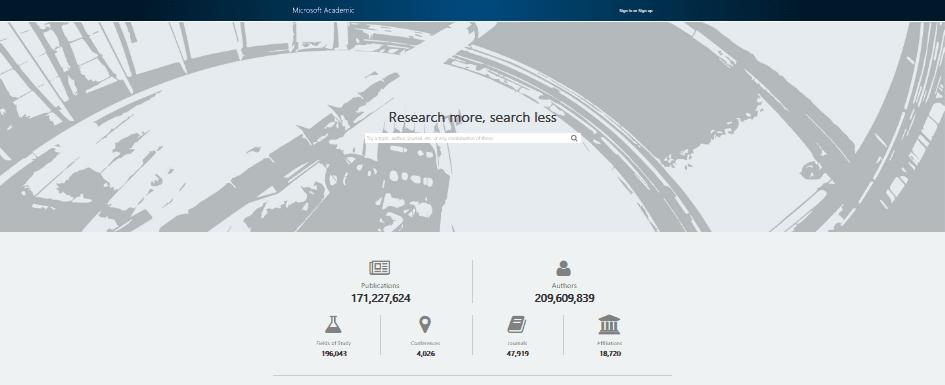Click the Publications newspaper icon
Image resolution: width=945 pixels, height=385 pixels.
[x=380, y=268]
